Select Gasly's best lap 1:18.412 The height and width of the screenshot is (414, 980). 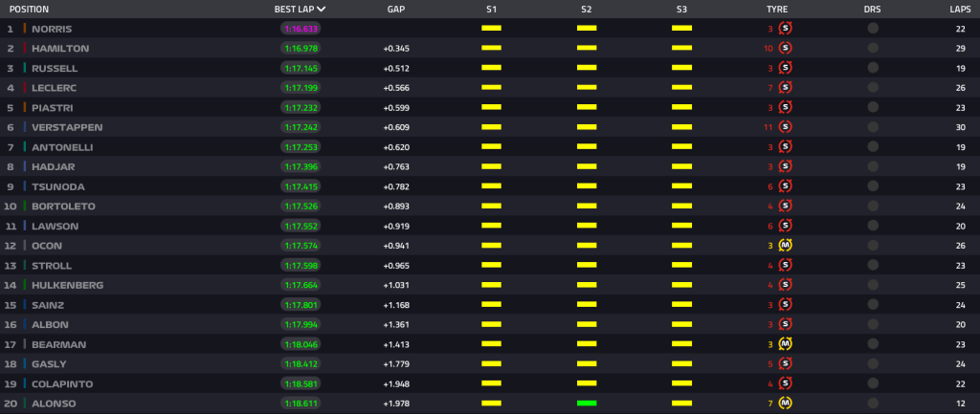pos(301,364)
